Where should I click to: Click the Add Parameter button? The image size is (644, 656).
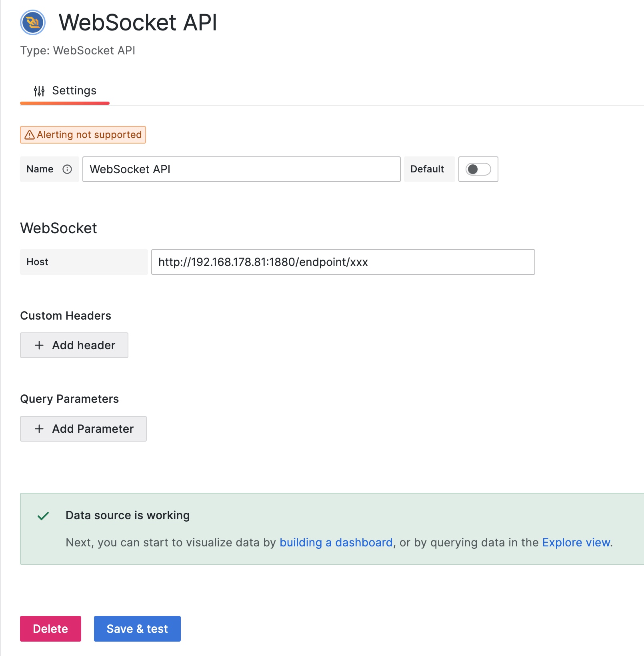[x=83, y=429]
